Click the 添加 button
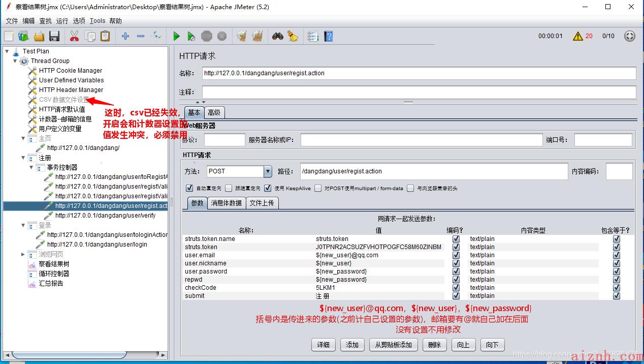 (352, 345)
